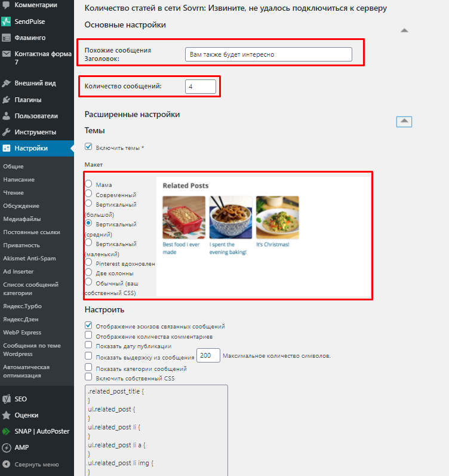Open Внешний вид via the brush icon
Screen dimensions: 449x476
pyautogui.click(x=6, y=83)
